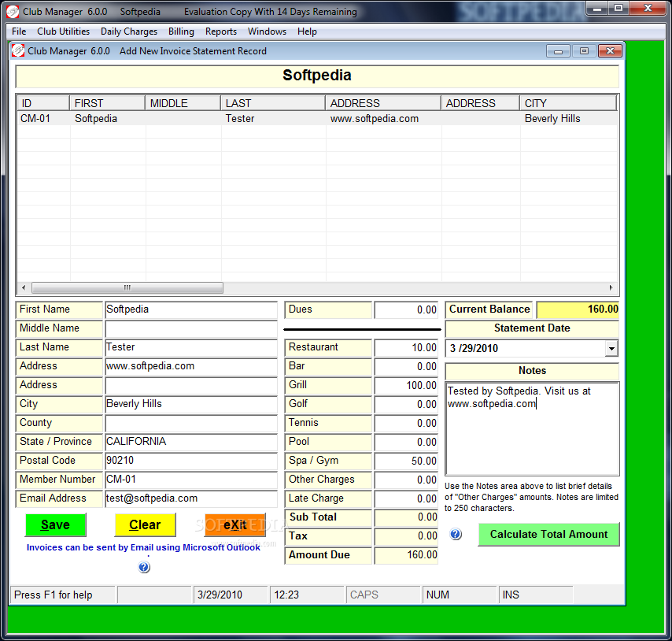Click Calculate Total Amount button

[x=548, y=534]
